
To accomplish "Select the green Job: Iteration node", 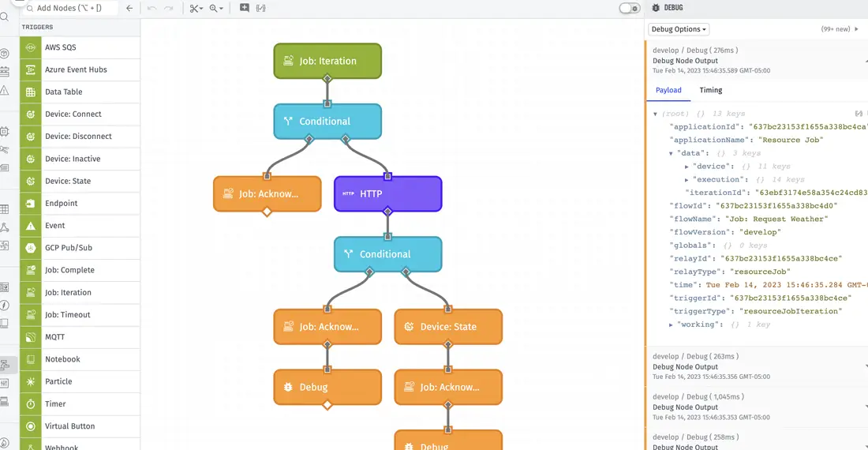I will pyautogui.click(x=327, y=61).
